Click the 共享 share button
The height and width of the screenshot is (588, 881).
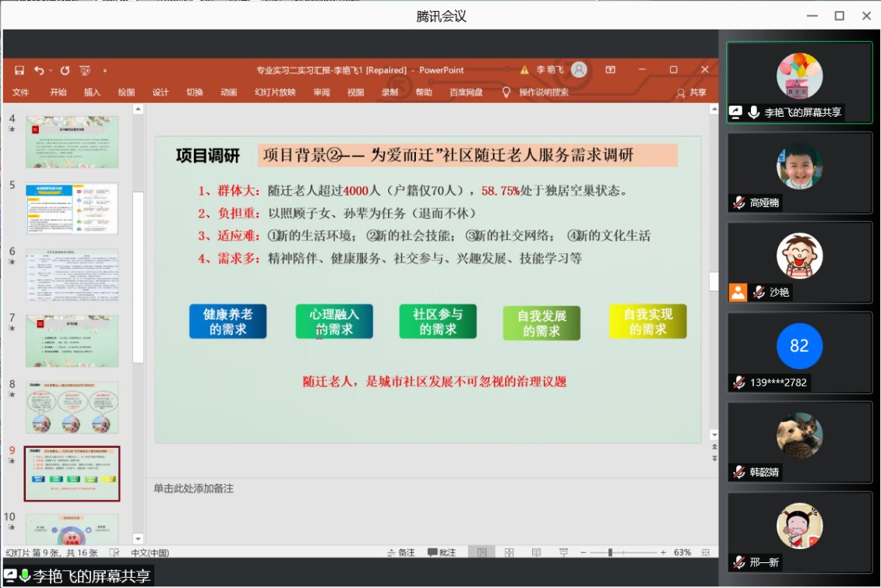tap(692, 92)
